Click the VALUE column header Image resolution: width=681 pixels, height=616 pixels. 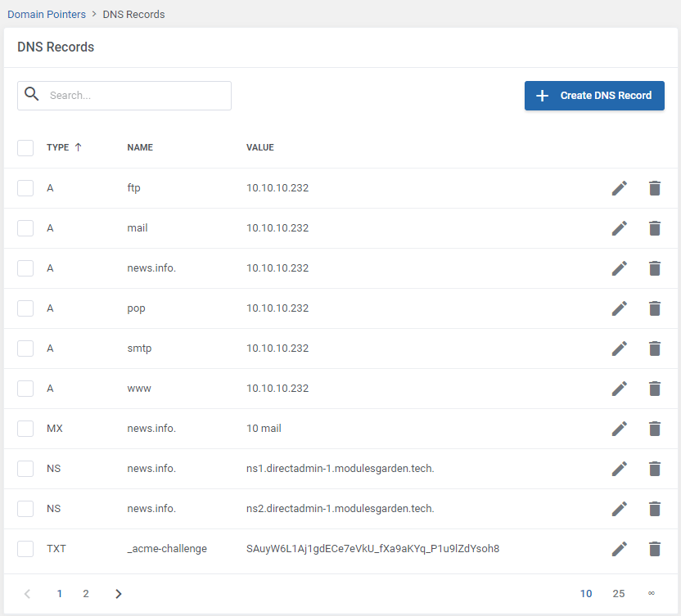pyautogui.click(x=260, y=147)
